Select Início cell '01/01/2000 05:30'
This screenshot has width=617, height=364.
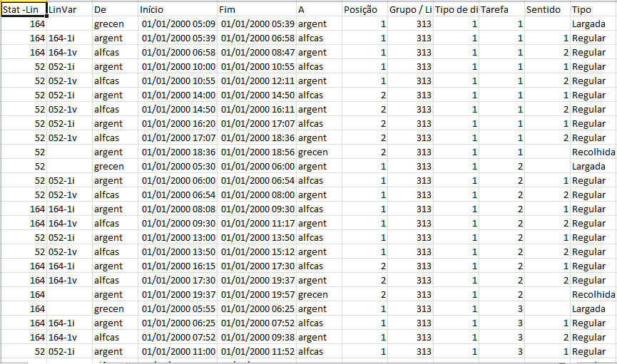[178, 166]
